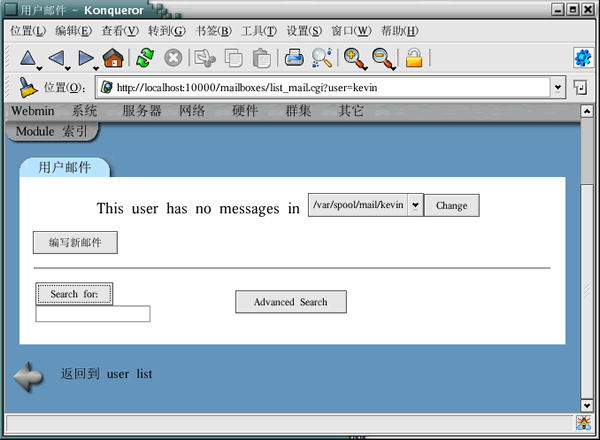Zoom in with the plus magnifier icon

tap(354, 58)
